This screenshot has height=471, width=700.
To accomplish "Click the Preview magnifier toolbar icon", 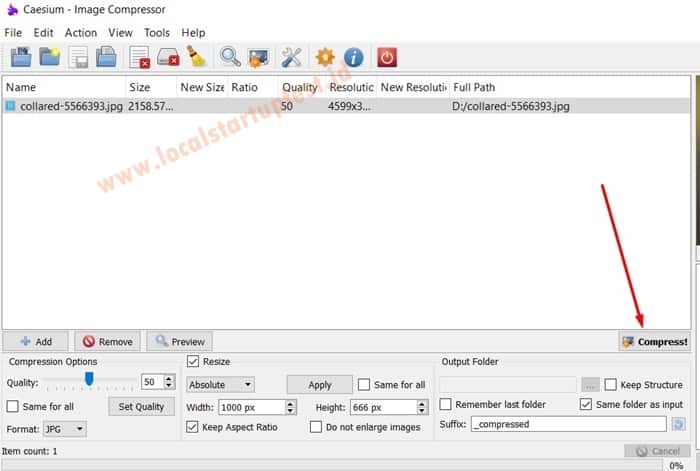I will point(230,57).
